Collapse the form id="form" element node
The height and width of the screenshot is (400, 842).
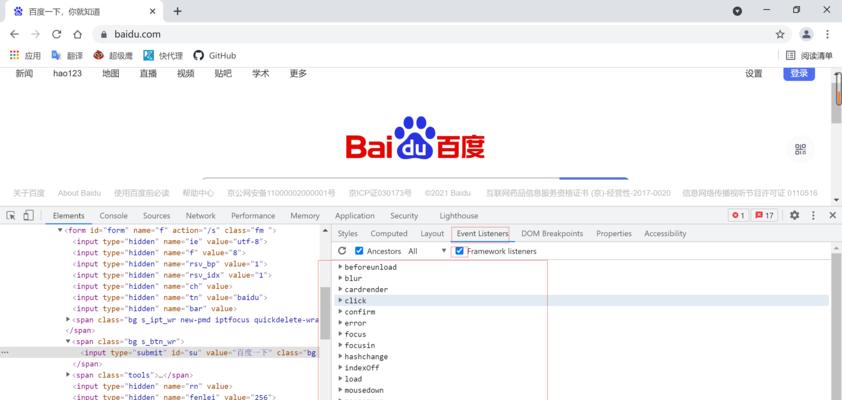click(60, 230)
